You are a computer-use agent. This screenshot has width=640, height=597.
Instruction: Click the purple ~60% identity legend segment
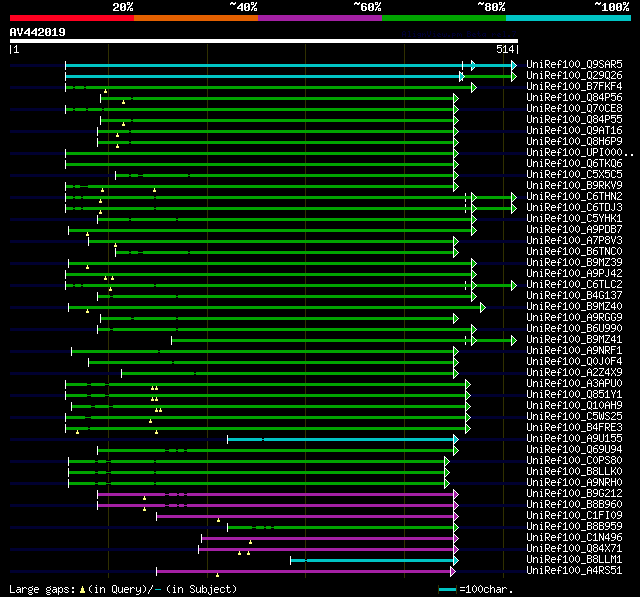pos(320,18)
